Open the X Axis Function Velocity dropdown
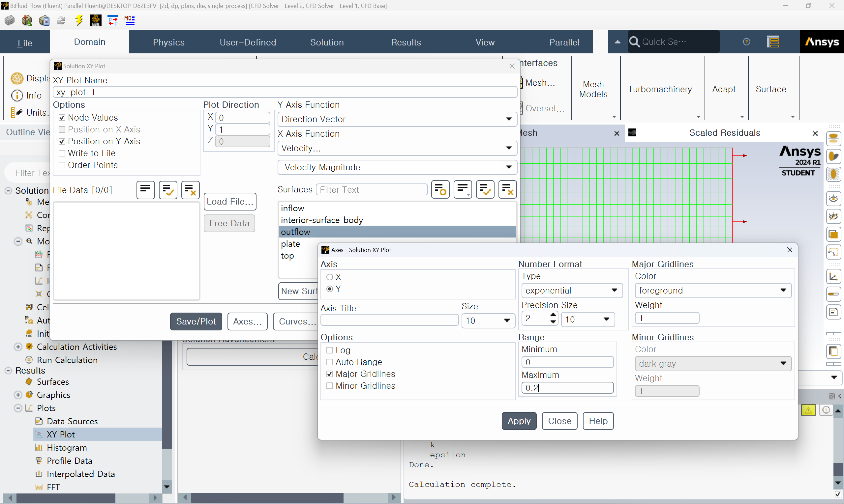Viewport: 844px width, 504px height. click(397, 148)
